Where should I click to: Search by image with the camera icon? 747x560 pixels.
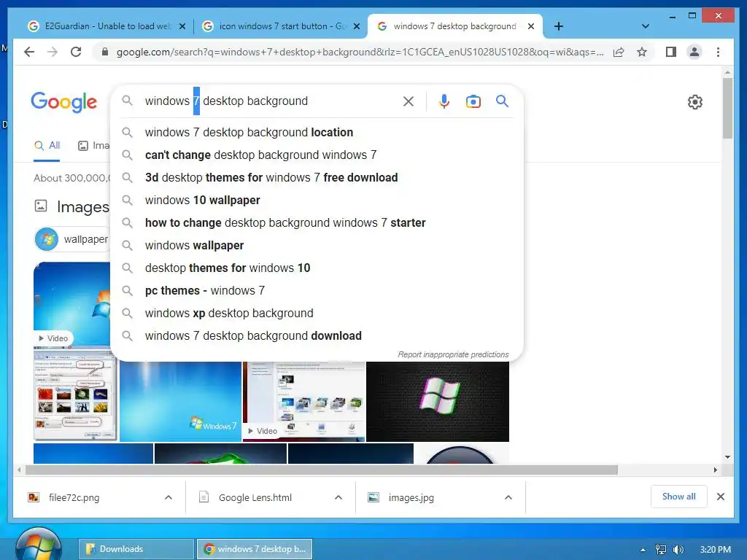pyautogui.click(x=473, y=101)
